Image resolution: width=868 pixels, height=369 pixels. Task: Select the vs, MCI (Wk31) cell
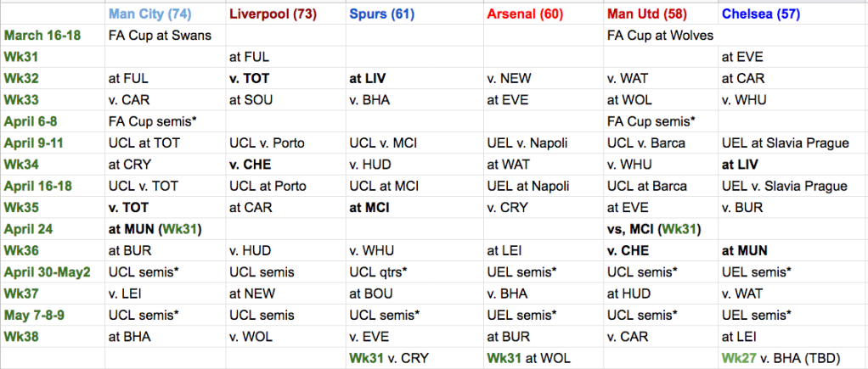coord(661,229)
